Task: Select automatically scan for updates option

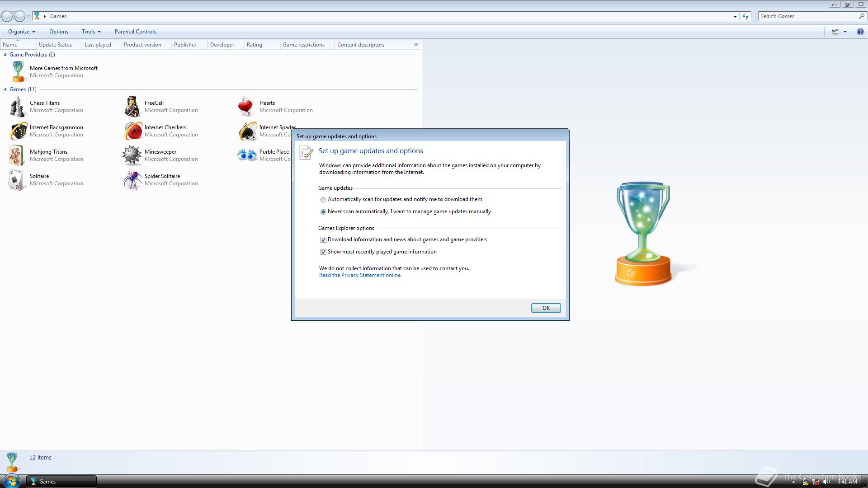Action: 323,200
